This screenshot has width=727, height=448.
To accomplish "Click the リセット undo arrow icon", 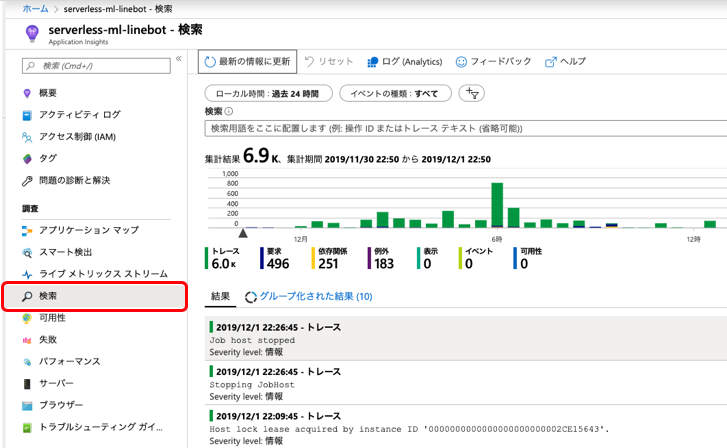I will coord(309,61).
